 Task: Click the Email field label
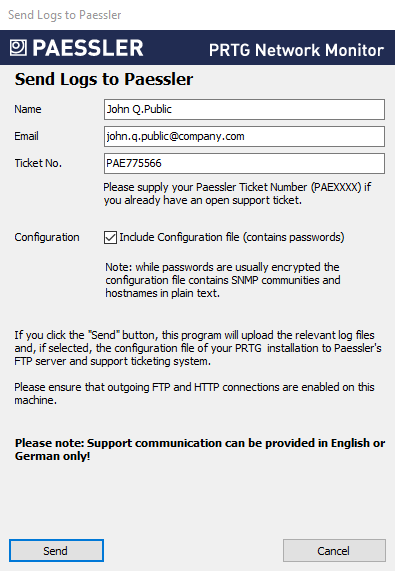pyautogui.click(x=26, y=136)
